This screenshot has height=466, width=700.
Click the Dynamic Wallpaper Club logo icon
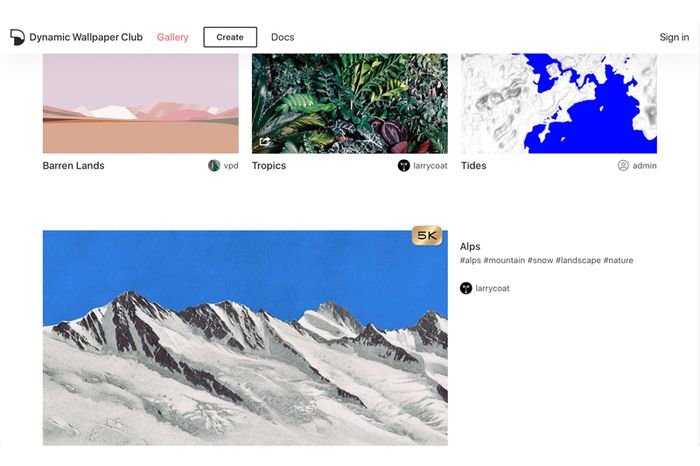pyautogui.click(x=17, y=37)
